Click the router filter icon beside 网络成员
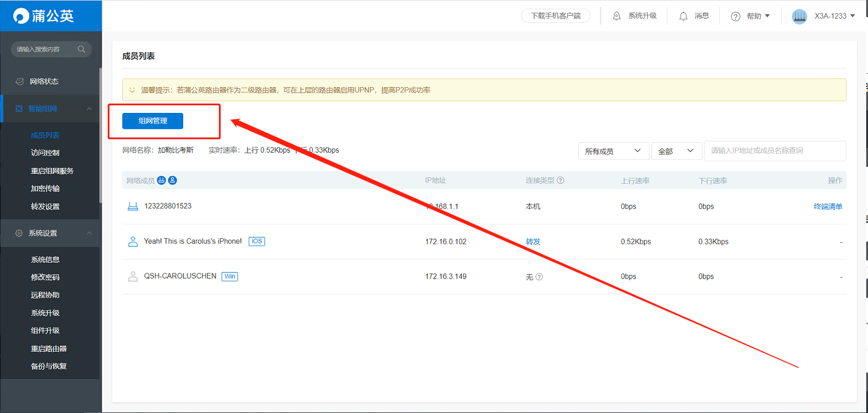 click(161, 180)
